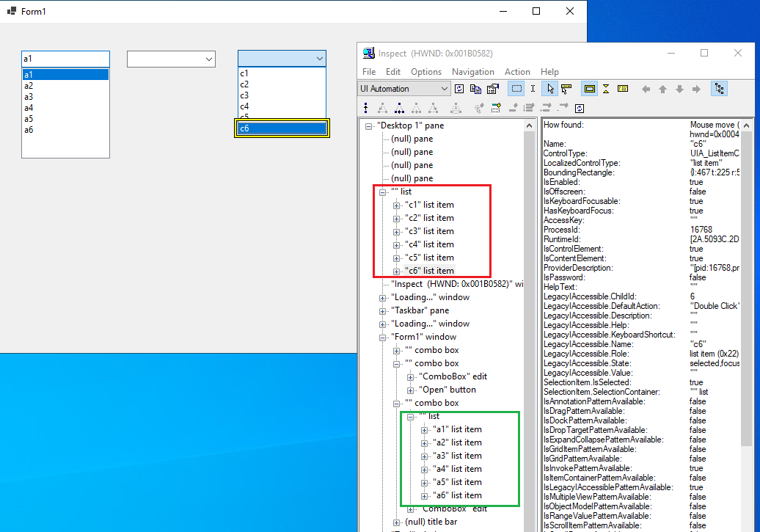
Task: Copy all properties to clipboard
Action: 474,88
